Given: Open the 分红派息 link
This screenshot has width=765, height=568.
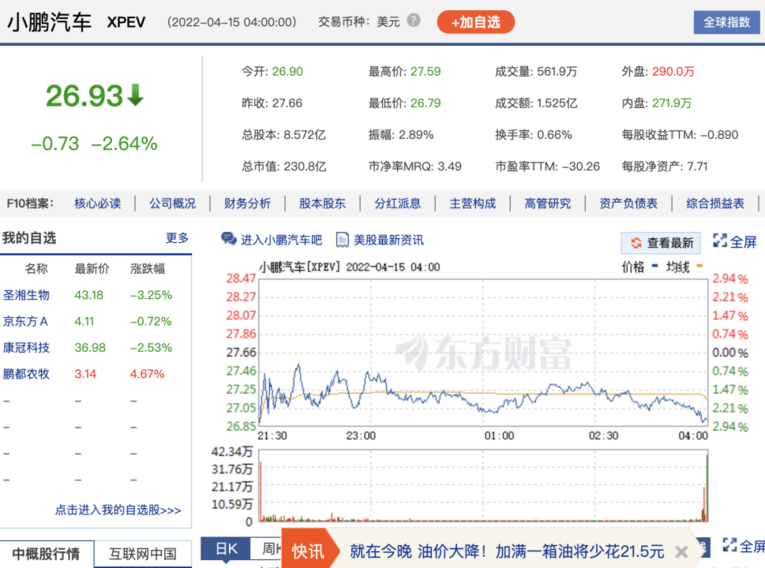Looking at the screenshot, I should click(398, 203).
